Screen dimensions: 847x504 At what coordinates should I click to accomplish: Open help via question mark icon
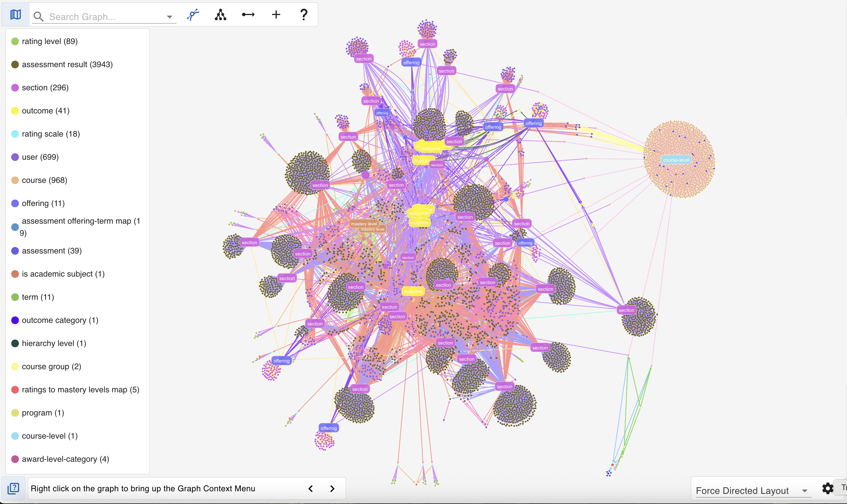pos(304,14)
